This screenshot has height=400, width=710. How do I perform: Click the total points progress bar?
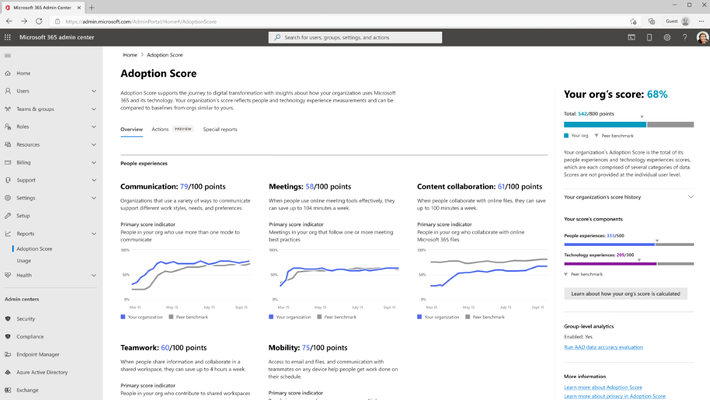coord(628,125)
